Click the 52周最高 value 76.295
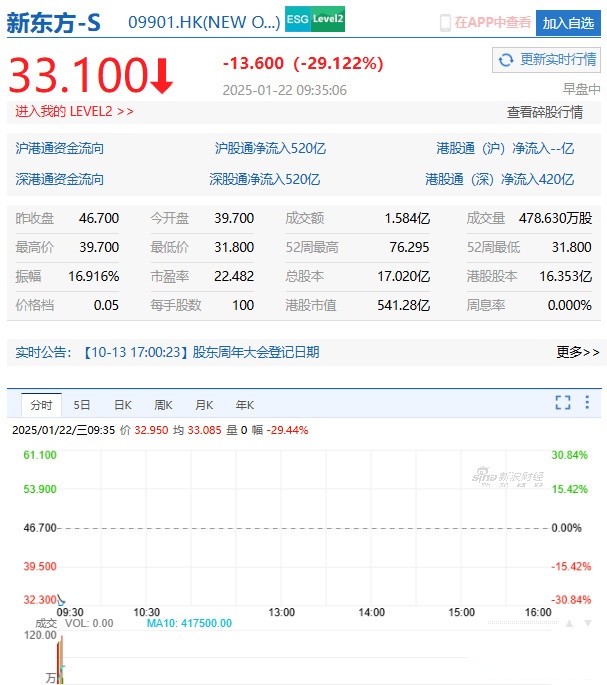The height and width of the screenshot is (685, 607). [409, 247]
